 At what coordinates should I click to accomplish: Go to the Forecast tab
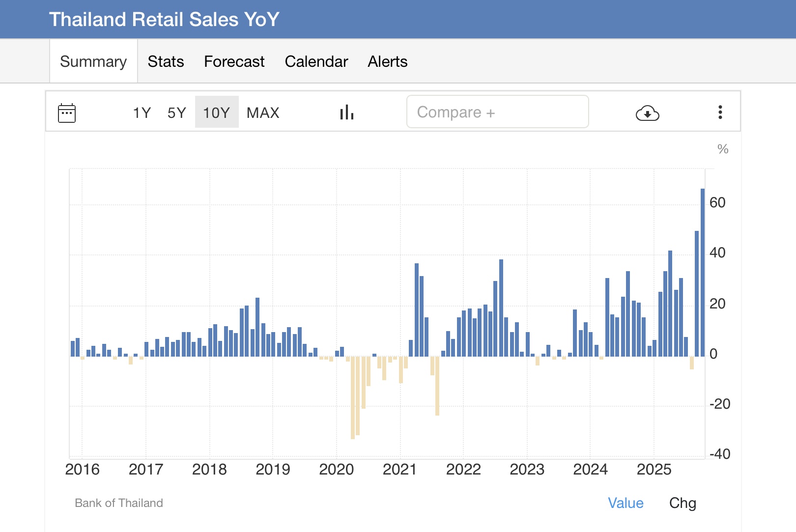pos(234,61)
